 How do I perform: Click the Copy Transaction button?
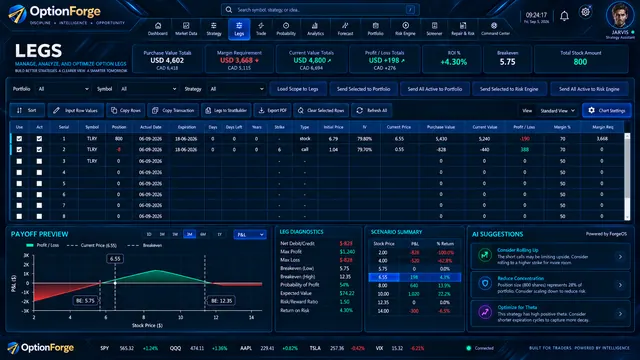(173, 110)
